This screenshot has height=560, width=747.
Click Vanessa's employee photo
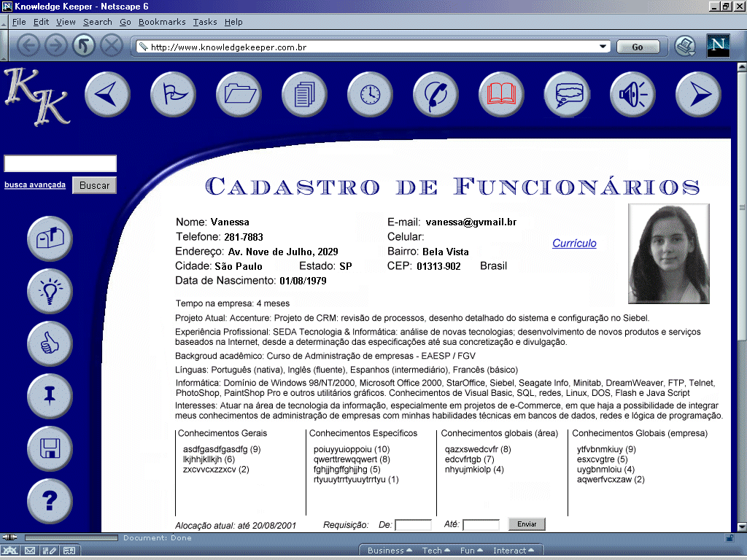[x=669, y=254]
